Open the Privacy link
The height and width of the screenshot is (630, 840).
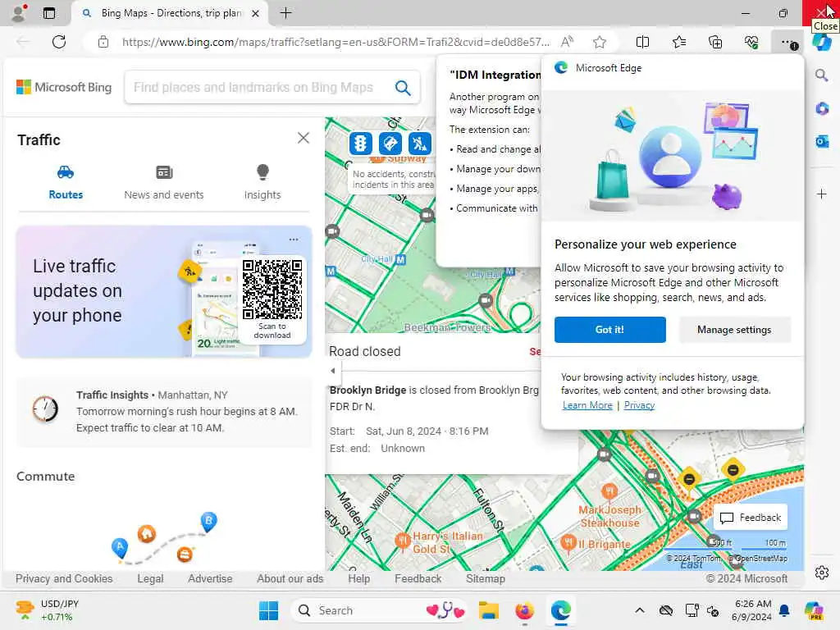coord(639,405)
